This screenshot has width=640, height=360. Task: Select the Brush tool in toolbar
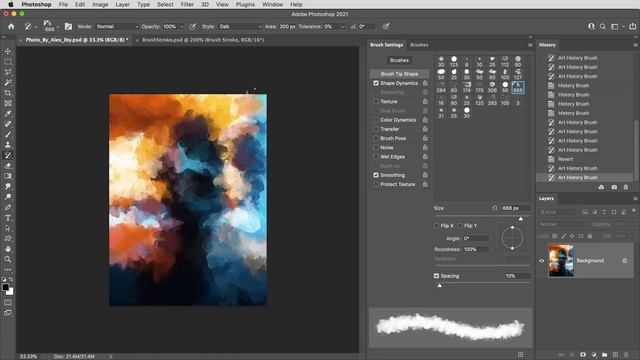(8, 134)
